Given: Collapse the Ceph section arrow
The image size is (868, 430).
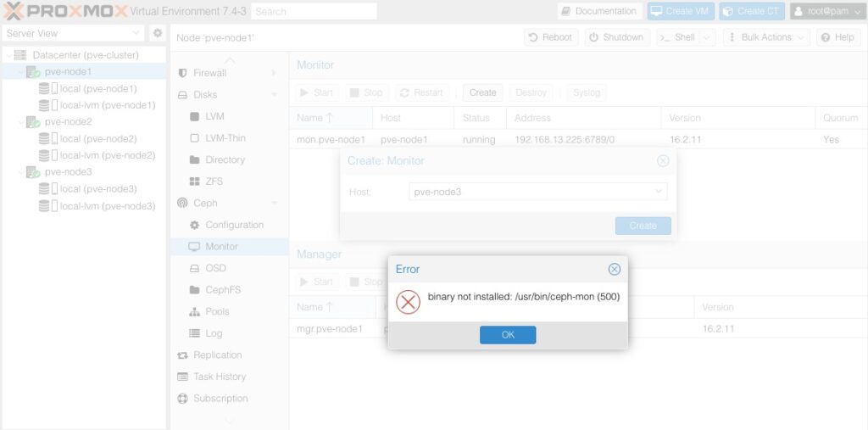Looking at the screenshot, I should (x=274, y=204).
